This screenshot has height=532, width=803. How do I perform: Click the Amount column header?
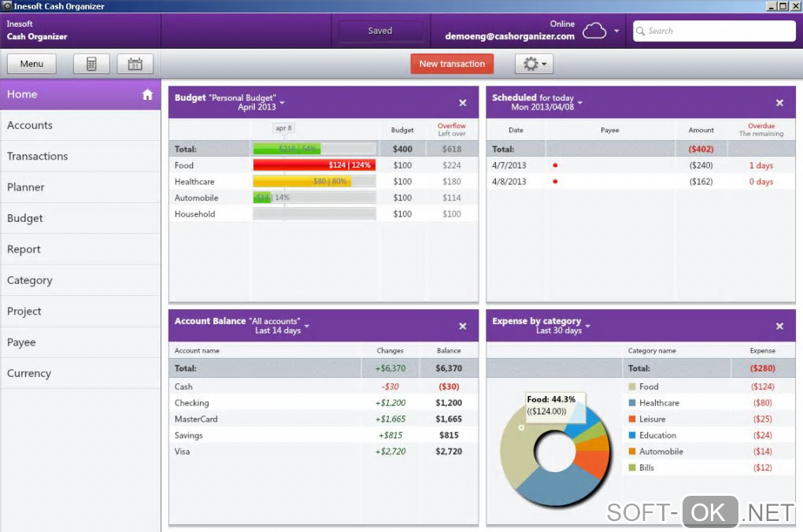[701, 130]
